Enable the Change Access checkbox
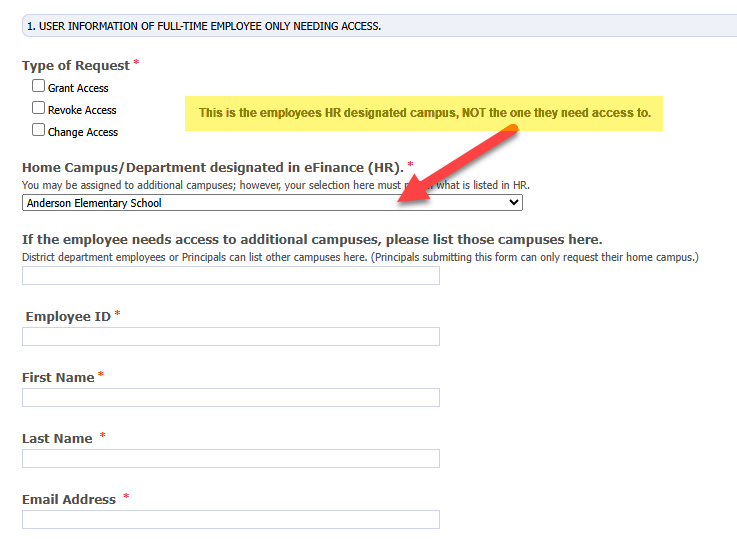This screenshot has width=737, height=541. point(39,130)
